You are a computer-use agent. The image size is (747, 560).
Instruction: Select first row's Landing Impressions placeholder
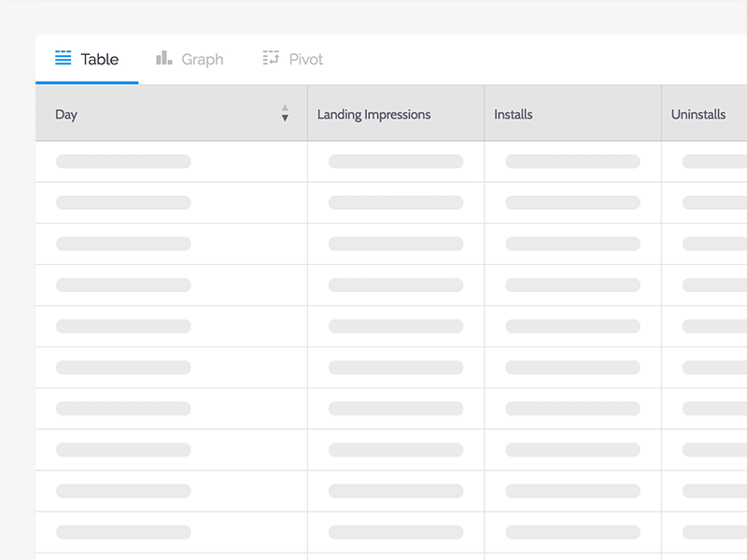396,161
